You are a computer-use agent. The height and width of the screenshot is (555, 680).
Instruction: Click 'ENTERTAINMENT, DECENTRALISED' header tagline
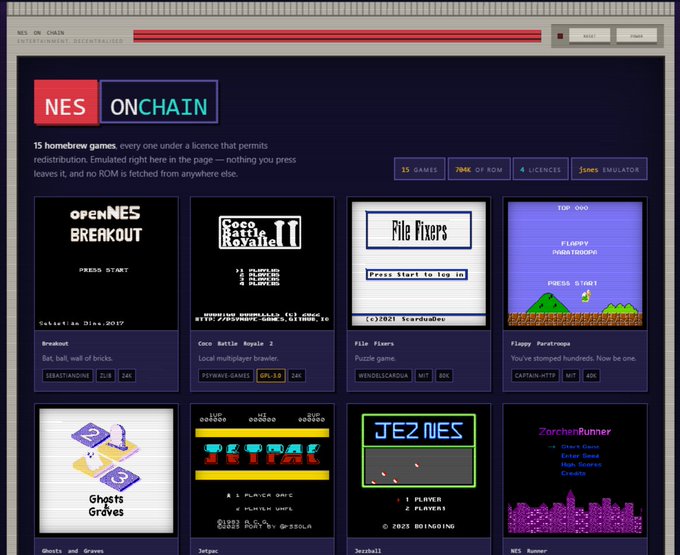pos(70,41)
